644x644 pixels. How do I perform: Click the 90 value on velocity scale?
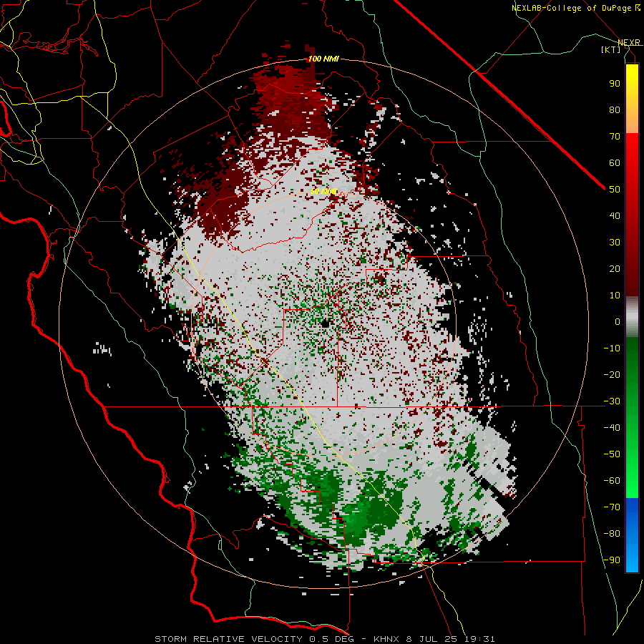coord(615,84)
